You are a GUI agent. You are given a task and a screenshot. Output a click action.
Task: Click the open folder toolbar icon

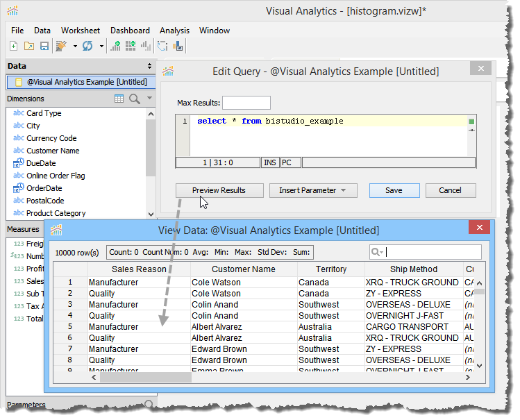coord(29,47)
